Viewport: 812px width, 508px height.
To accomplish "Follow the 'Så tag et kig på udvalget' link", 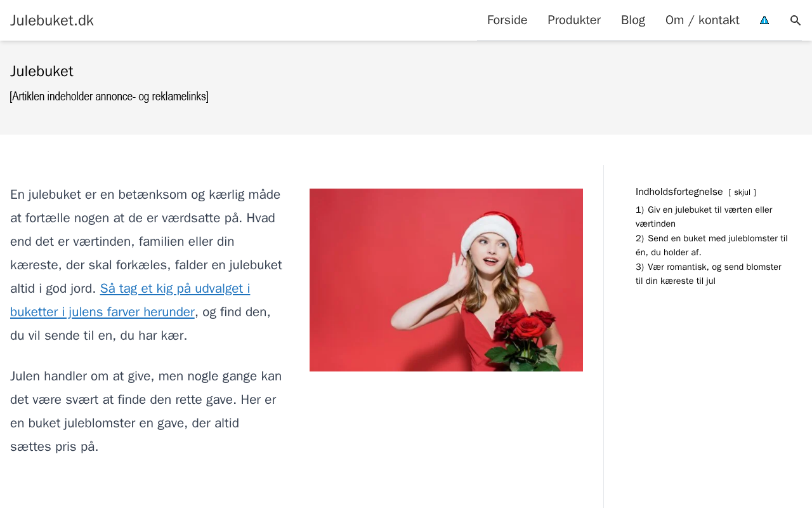I will click(174, 289).
